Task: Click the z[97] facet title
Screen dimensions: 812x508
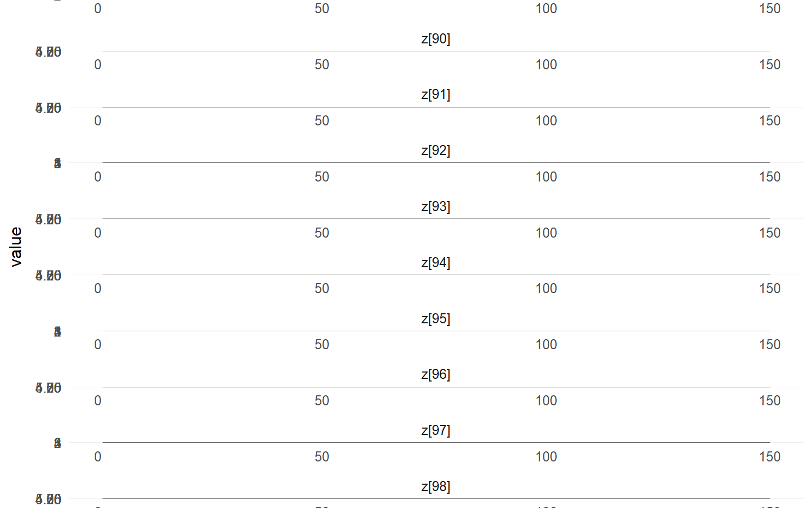Action: pyautogui.click(x=436, y=431)
